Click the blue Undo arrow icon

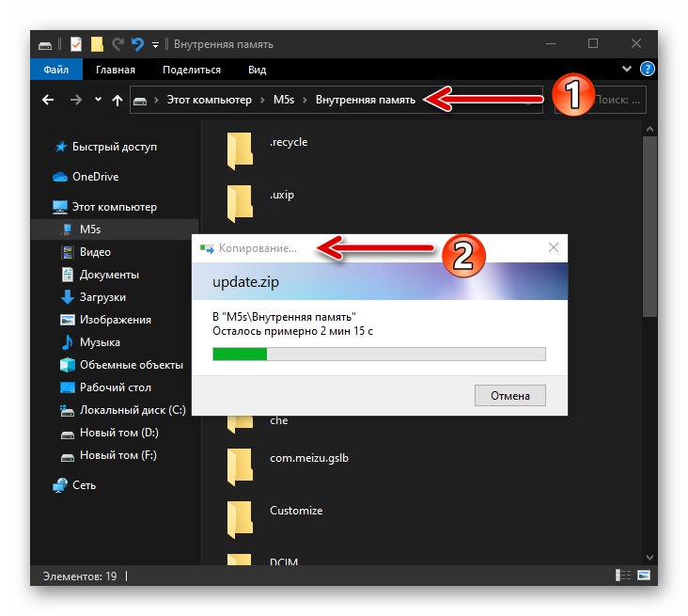click(137, 44)
